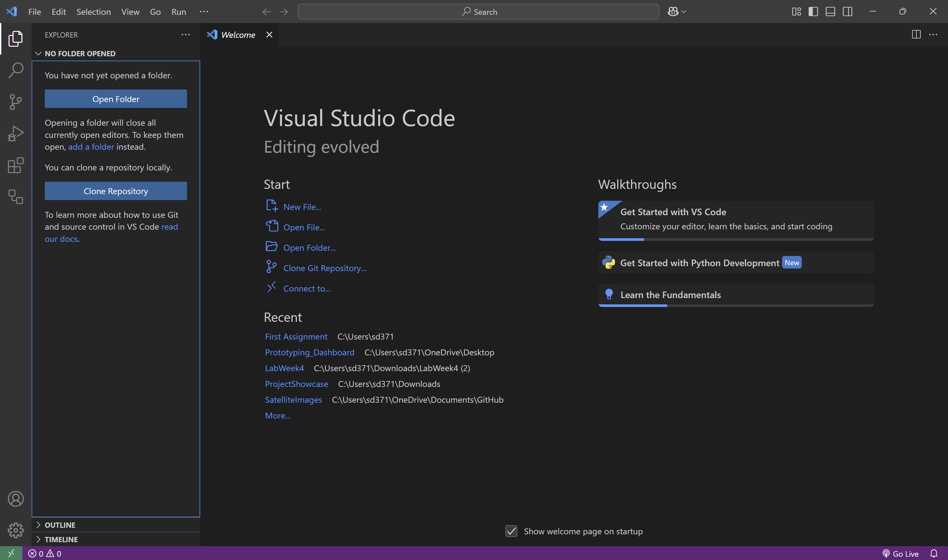948x560 pixels.
Task: Click the Open Folder button in Explorer
Action: click(116, 99)
